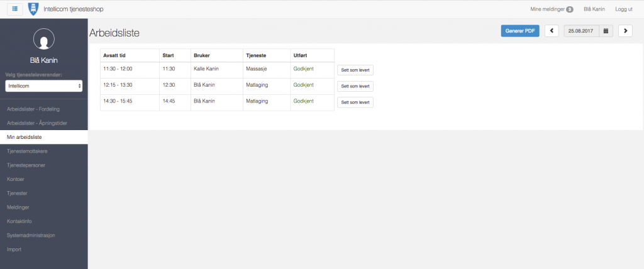The height and width of the screenshot is (269, 644).
Task: Click the messages count badge
Action: (570, 9)
